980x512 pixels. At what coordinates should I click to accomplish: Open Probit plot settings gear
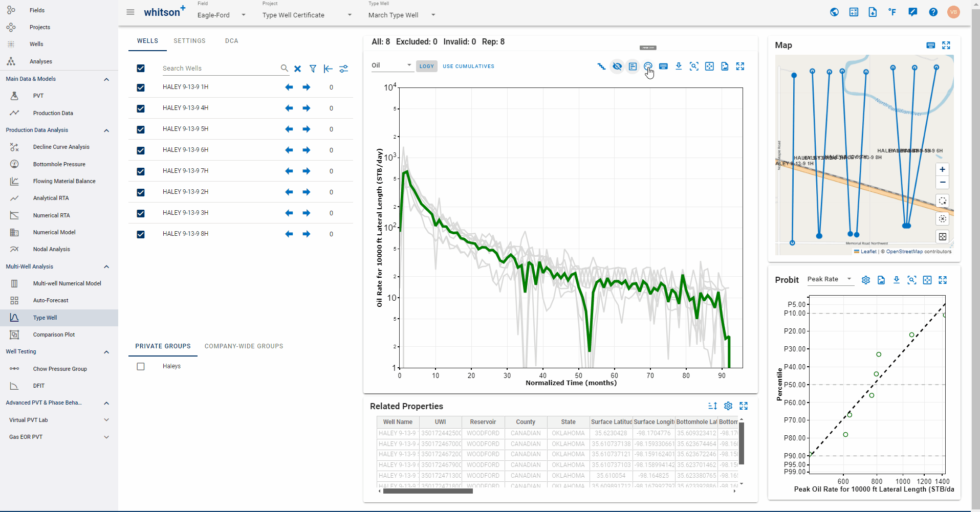tap(866, 280)
